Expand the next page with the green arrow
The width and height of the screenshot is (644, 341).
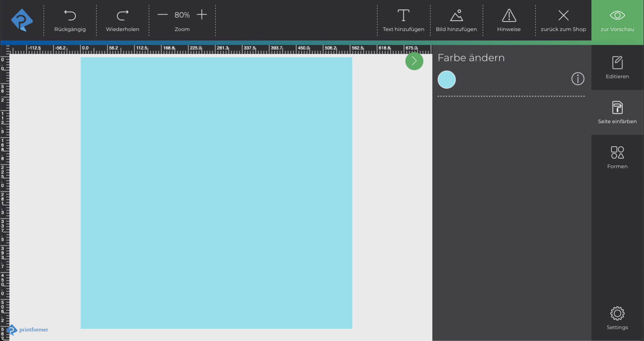click(x=414, y=61)
